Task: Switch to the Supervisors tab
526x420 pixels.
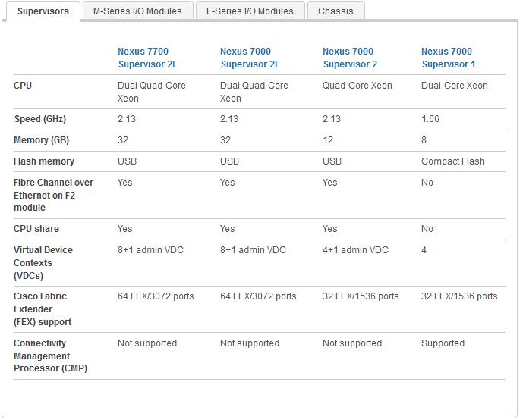Action: 43,11
